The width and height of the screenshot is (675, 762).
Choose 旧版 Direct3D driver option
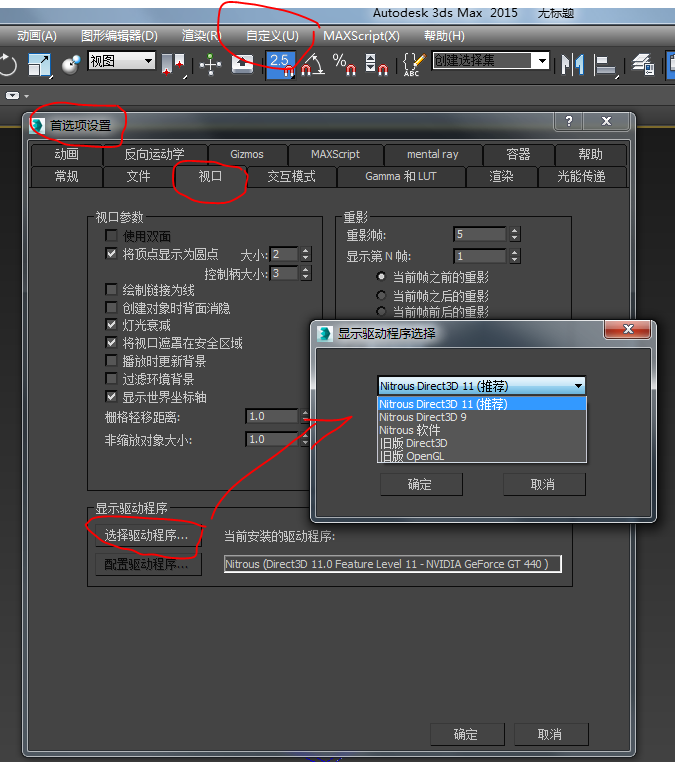[482, 443]
